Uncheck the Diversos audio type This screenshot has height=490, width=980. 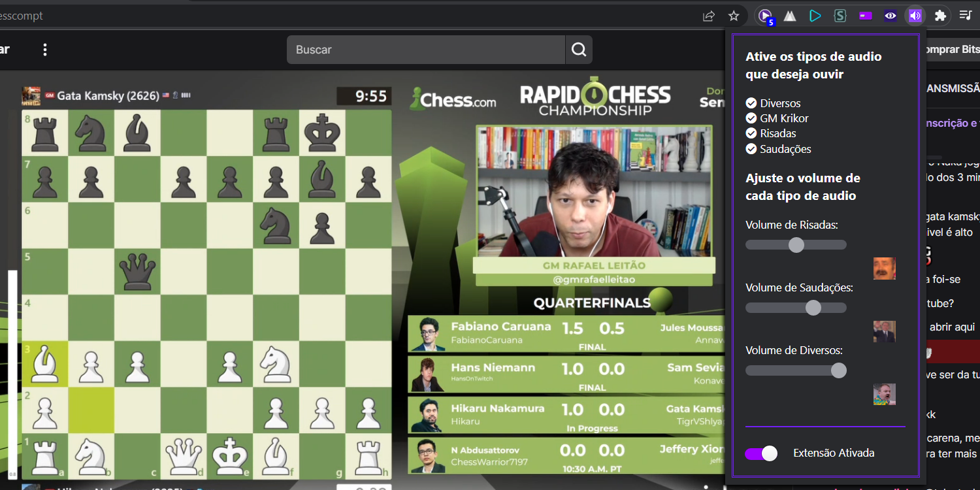click(751, 103)
